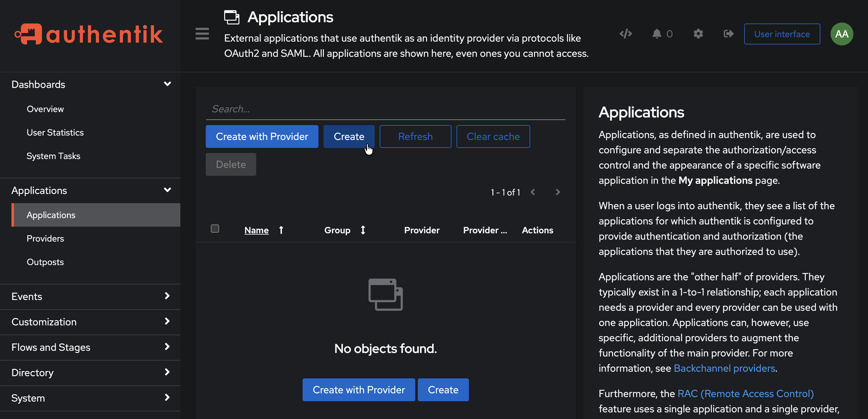Open the settings gear icon
868x419 pixels.
click(x=698, y=34)
